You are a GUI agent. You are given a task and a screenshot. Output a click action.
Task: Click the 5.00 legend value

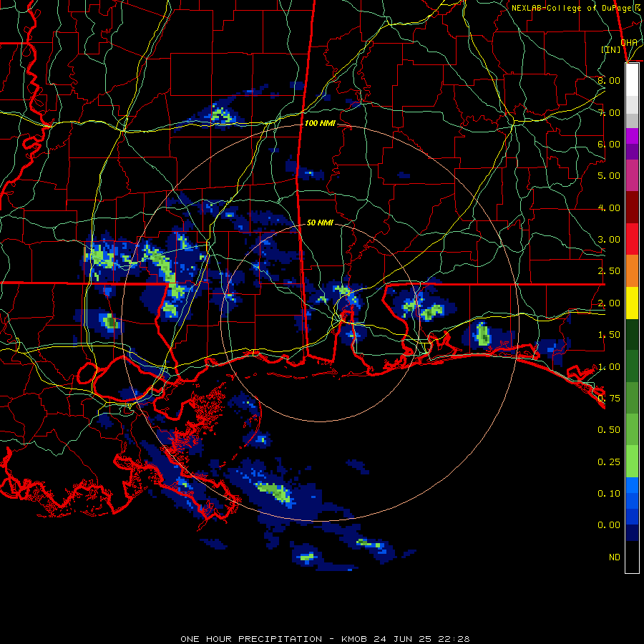pos(609,176)
